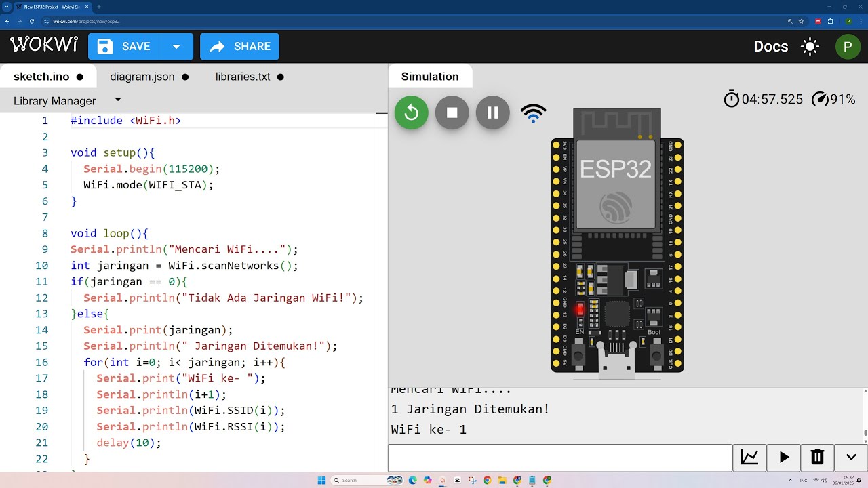This screenshot has height=488, width=868.
Task: Switch to libraries.txt tab
Action: pos(249,77)
